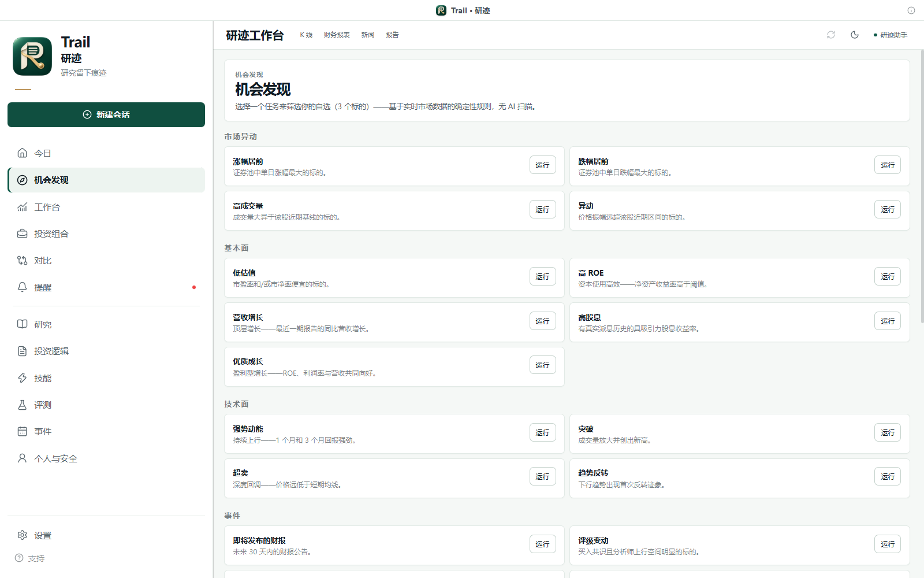
Task: Run the 营收增长 scan
Action: pos(543,321)
